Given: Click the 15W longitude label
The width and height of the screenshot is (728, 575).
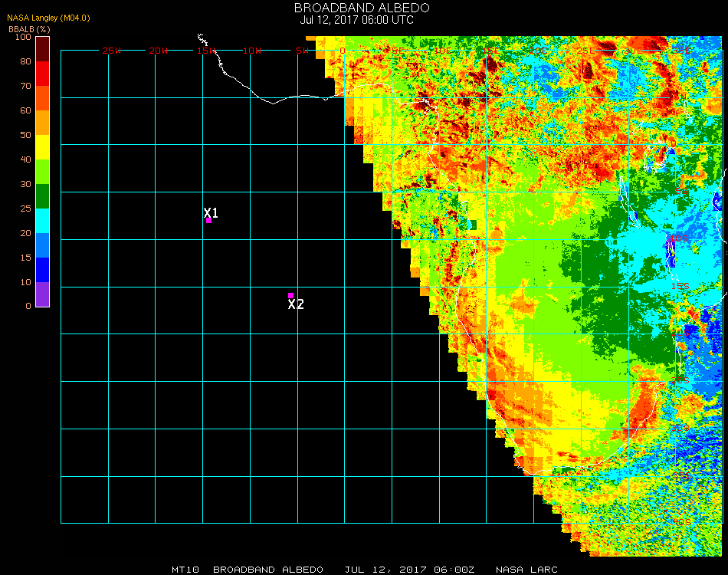Looking at the screenshot, I should pos(206,51).
